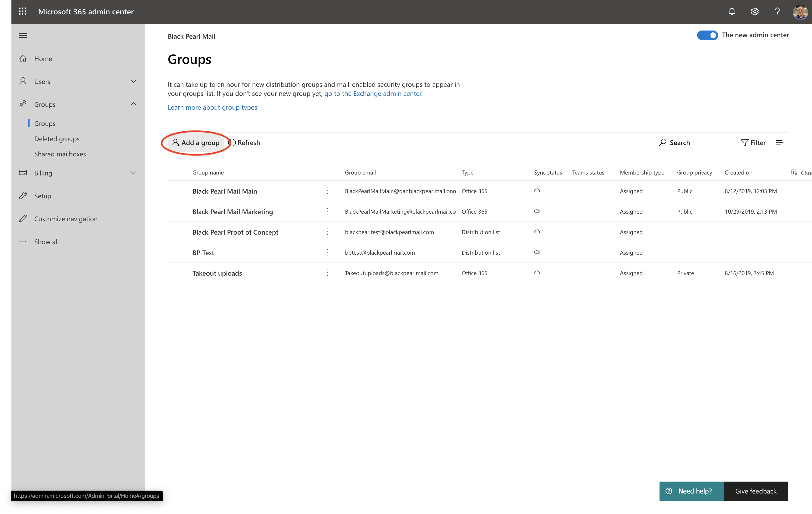Click the Add a group button
Image resolution: width=812 pixels, height=514 pixels.
[x=196, y=142]
